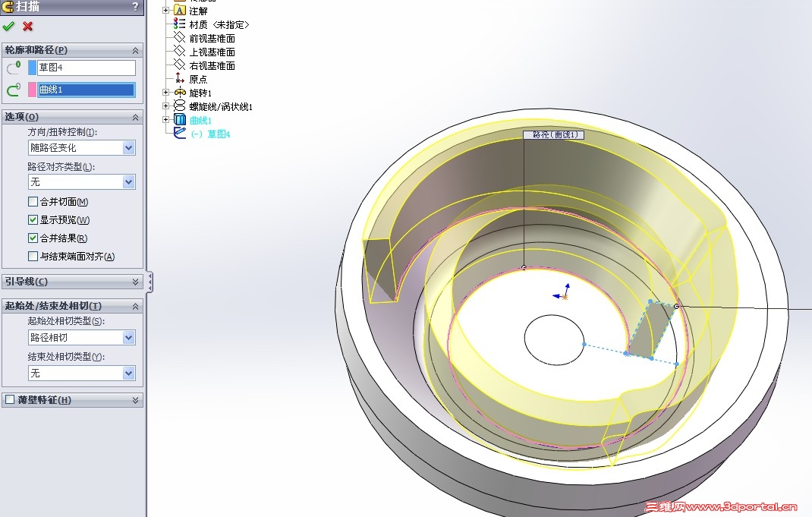Expand the 曲线1 tree node
Screen dimensions: 812x517
(x=165, y=120)
